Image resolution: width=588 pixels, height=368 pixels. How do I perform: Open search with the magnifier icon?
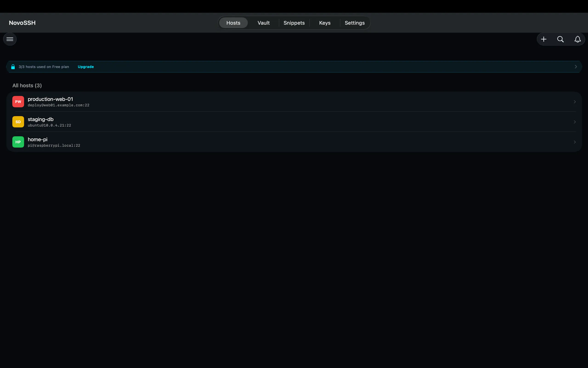pyautogui.click(x=560, y=39)
